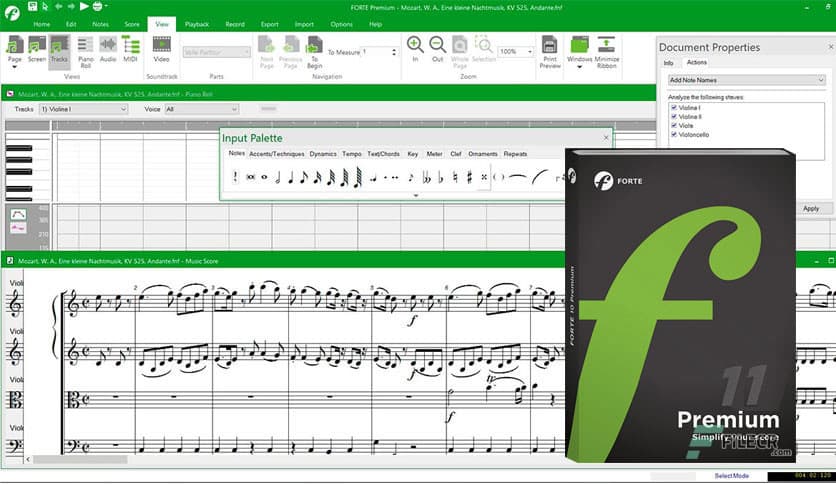Click the score scrollbar left arrow
This screenshot has height=484, width=836.
28,459
